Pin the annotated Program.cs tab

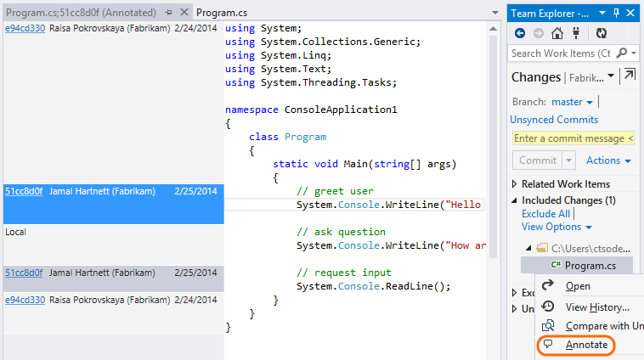(168, 13)
